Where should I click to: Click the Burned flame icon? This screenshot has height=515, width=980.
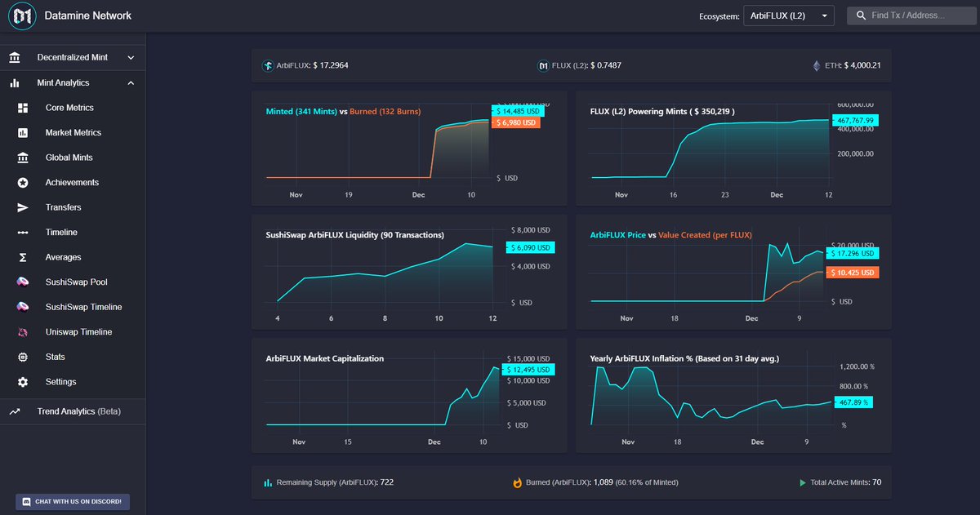click(517, 482)
